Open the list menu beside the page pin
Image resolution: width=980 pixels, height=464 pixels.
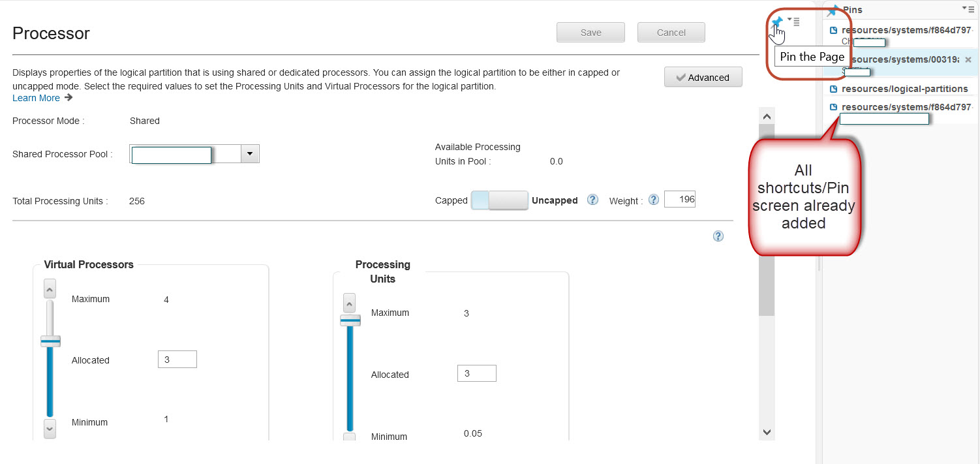pos(794,22)
